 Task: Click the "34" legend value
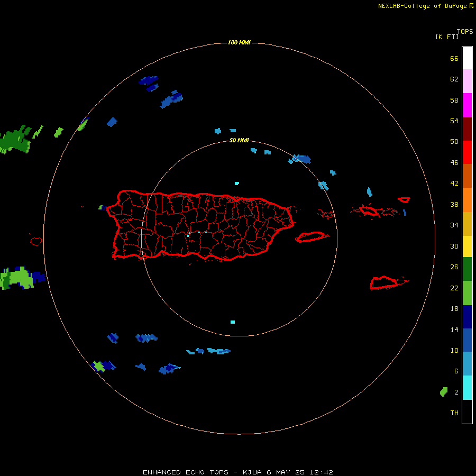pos(454,225)
